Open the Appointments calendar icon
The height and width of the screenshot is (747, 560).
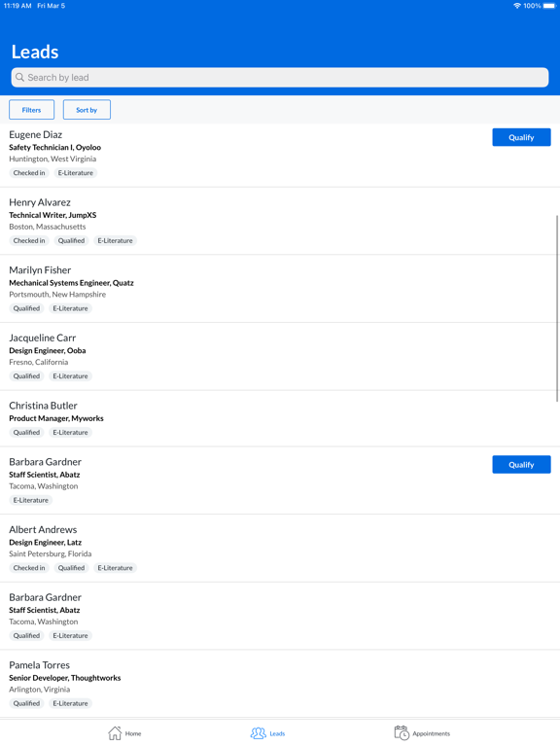402,733
